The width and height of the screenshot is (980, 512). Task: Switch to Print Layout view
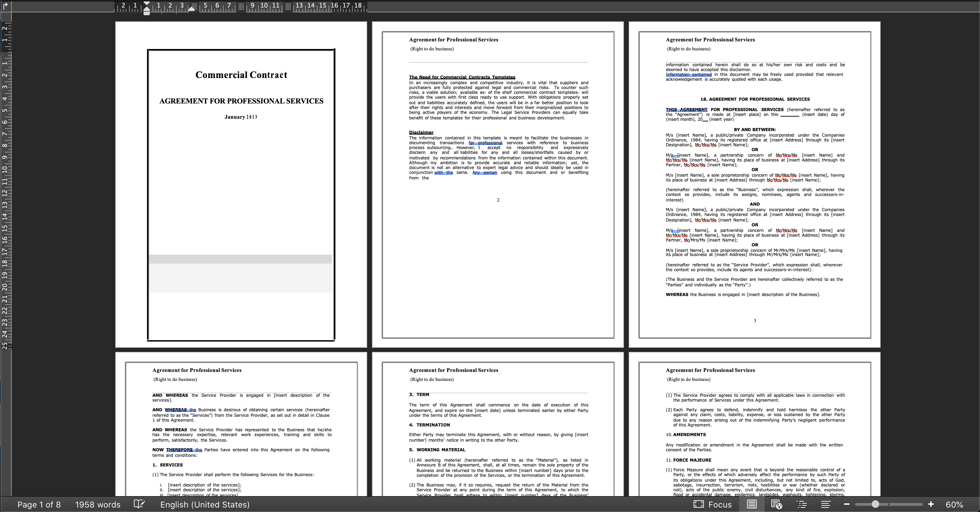click(x=751, y=504)
